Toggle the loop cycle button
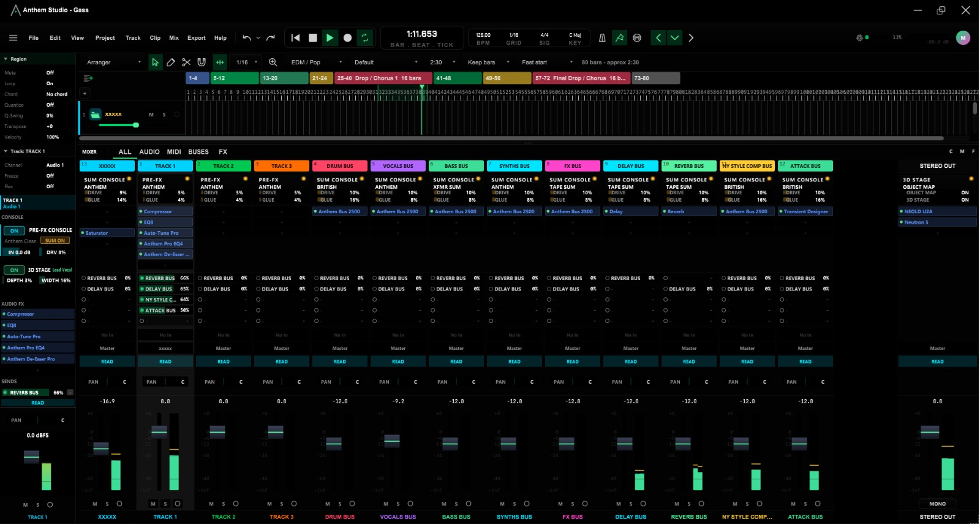 click(x=364, y=38)
